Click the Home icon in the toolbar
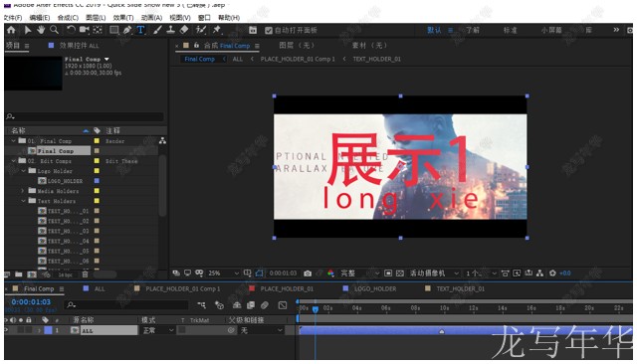This screenshot has height=364, width=637. click(11, 30)
